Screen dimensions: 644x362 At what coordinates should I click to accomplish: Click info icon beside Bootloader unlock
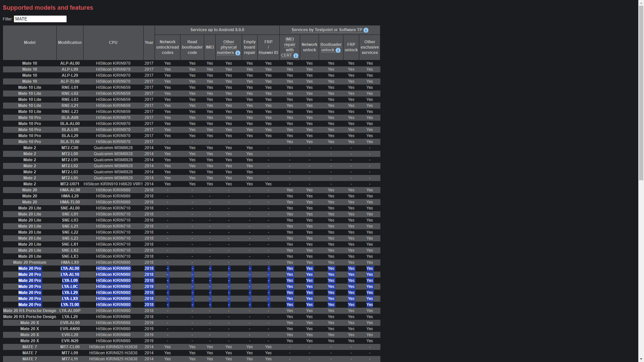click(338, 50)
